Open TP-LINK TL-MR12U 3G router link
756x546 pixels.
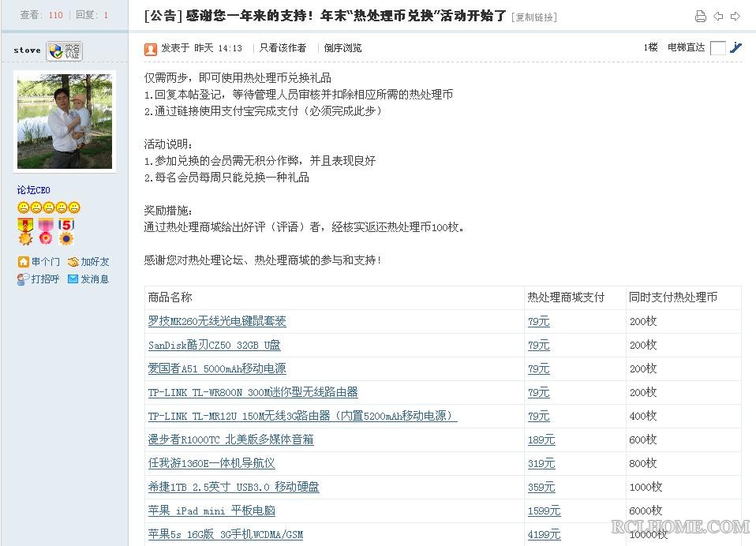coord(302,416)
